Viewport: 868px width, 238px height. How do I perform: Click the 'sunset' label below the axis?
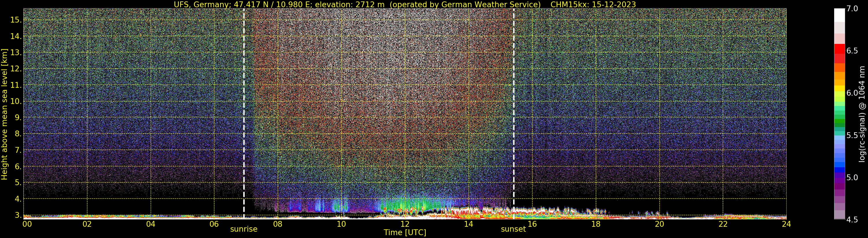point(513,229)
